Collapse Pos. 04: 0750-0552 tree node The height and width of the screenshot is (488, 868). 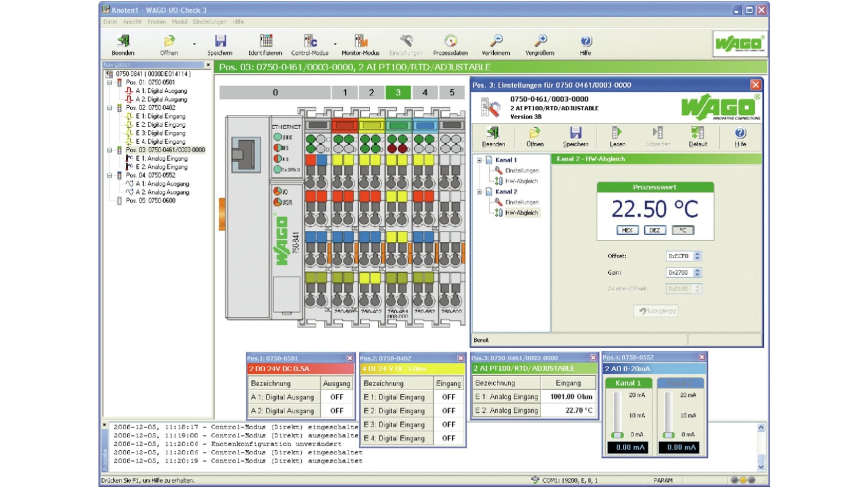110,176
